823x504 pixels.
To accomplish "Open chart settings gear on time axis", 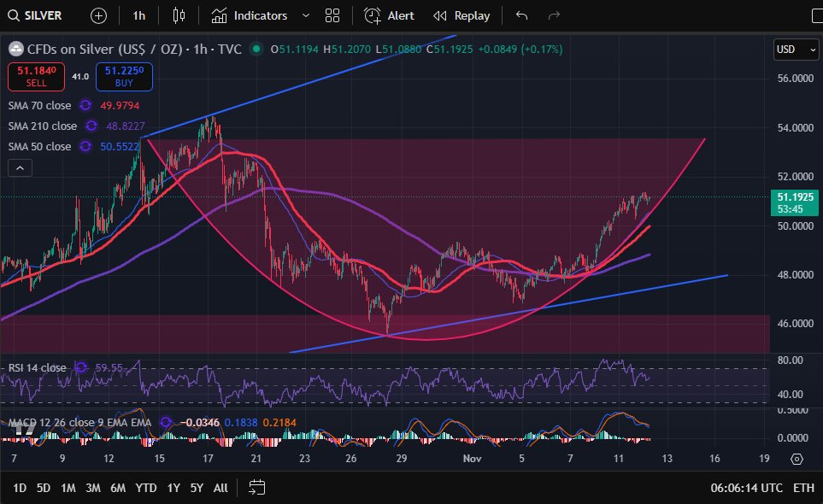I will pos(797,459).
